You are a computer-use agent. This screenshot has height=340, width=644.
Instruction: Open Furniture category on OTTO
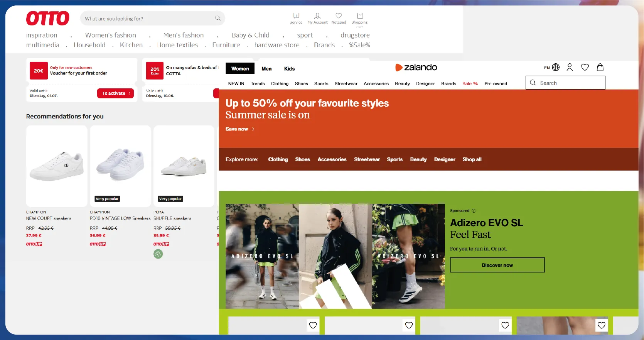click(226, 45)
